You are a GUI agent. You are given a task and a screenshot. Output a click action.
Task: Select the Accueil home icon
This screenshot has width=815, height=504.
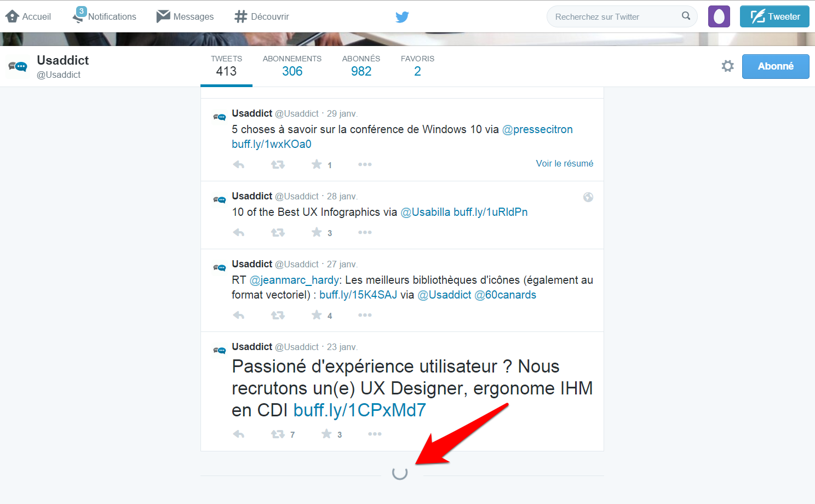pos(13,16)
